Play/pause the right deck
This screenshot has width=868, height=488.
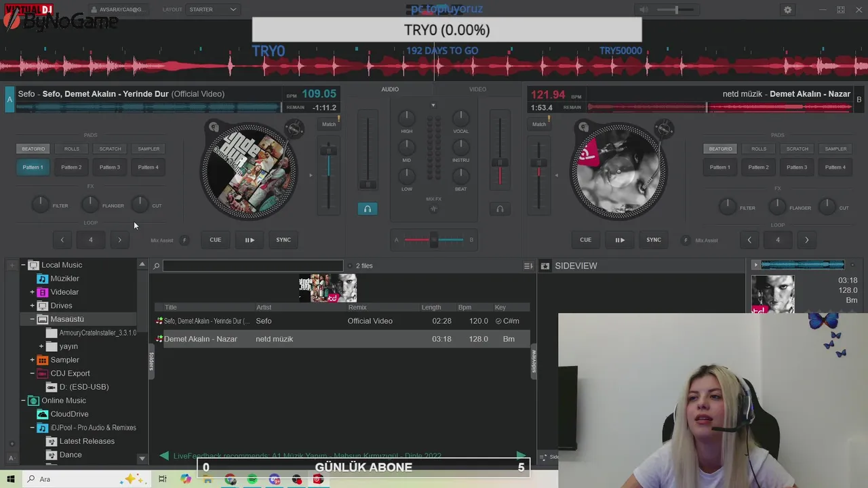[620, 240]
